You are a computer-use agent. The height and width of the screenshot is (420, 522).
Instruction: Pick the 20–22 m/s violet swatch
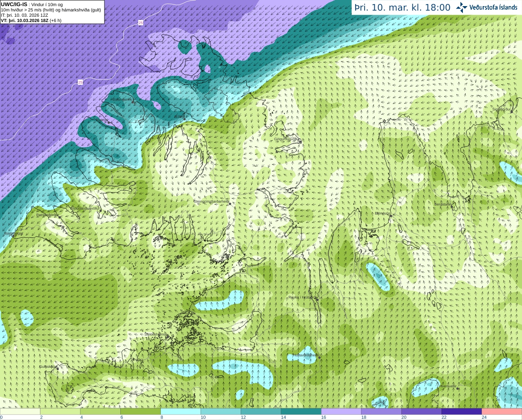pos(422,411)
